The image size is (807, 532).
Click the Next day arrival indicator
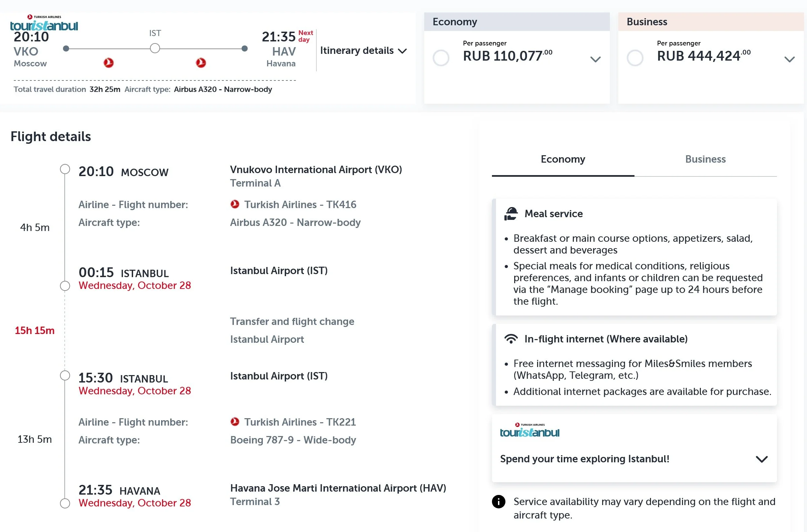click(x=306, y=36)
